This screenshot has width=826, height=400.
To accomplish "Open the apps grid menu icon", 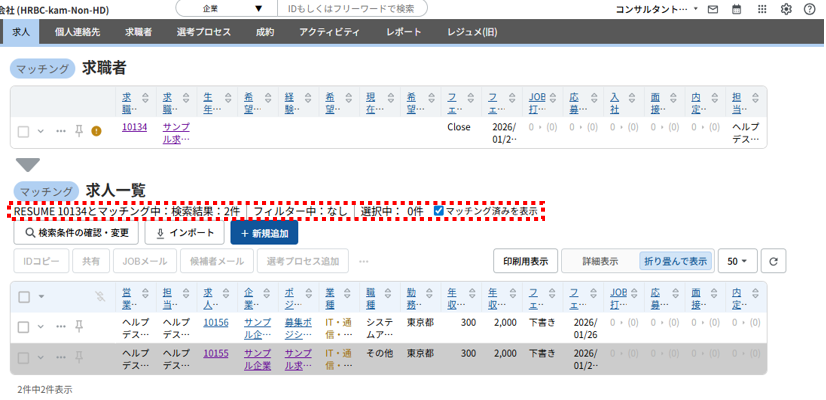I will pos(762,9).
